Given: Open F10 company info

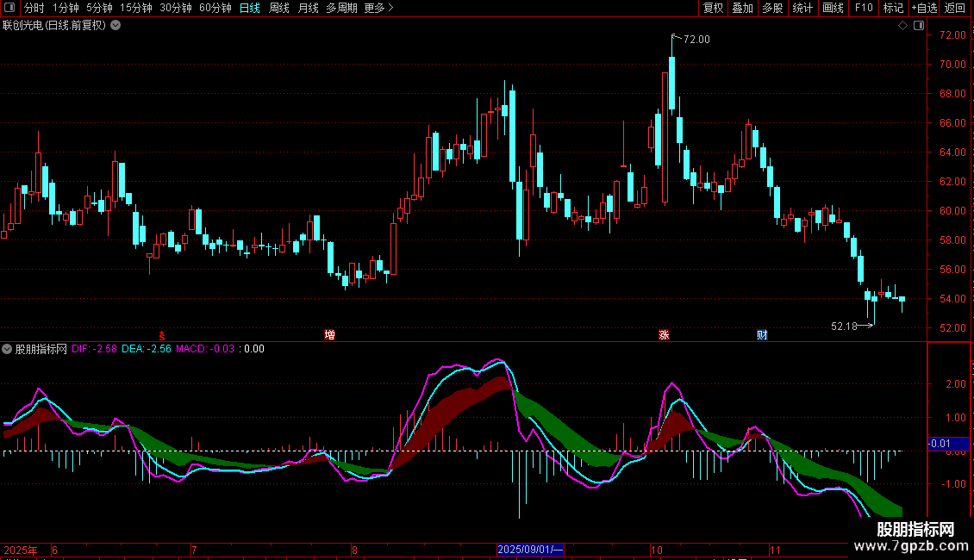Looking at the screenshot, I should [x=864, y=8].
